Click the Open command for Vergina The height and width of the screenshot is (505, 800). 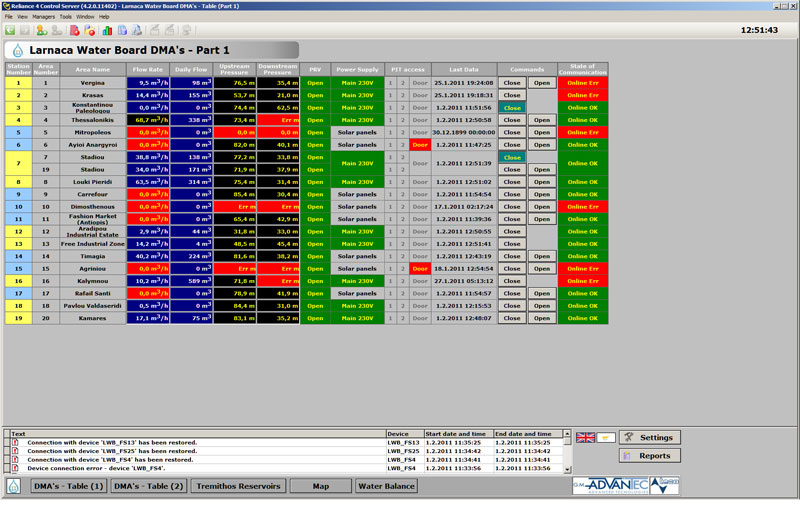(x=541, y=82)
